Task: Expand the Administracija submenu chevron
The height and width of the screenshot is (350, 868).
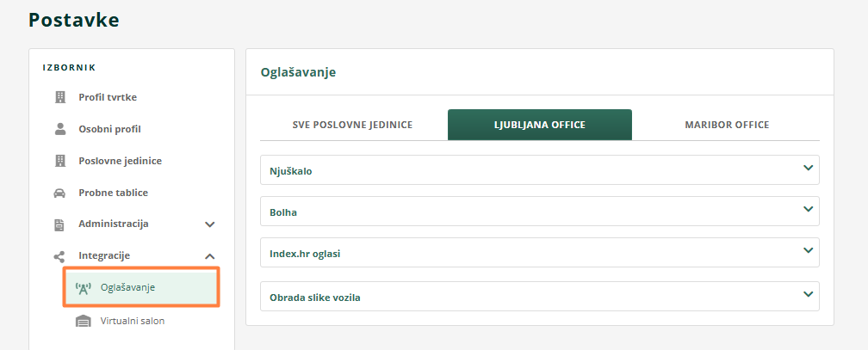Action: point(209,224)
